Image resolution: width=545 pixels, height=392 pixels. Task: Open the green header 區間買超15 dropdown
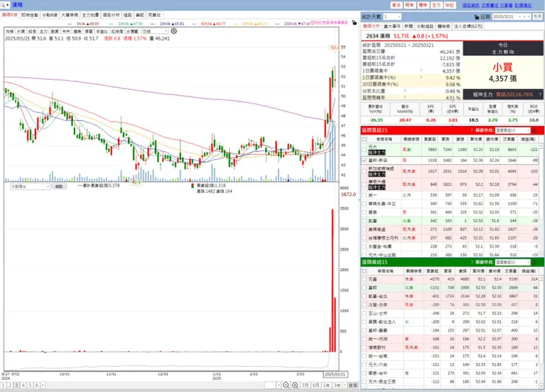[513, 262]
